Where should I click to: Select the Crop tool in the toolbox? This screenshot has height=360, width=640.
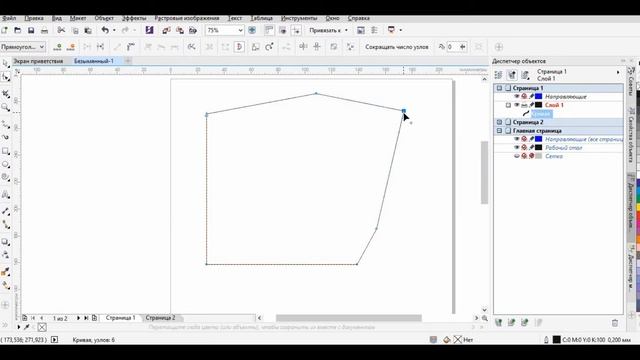point(5,94)
